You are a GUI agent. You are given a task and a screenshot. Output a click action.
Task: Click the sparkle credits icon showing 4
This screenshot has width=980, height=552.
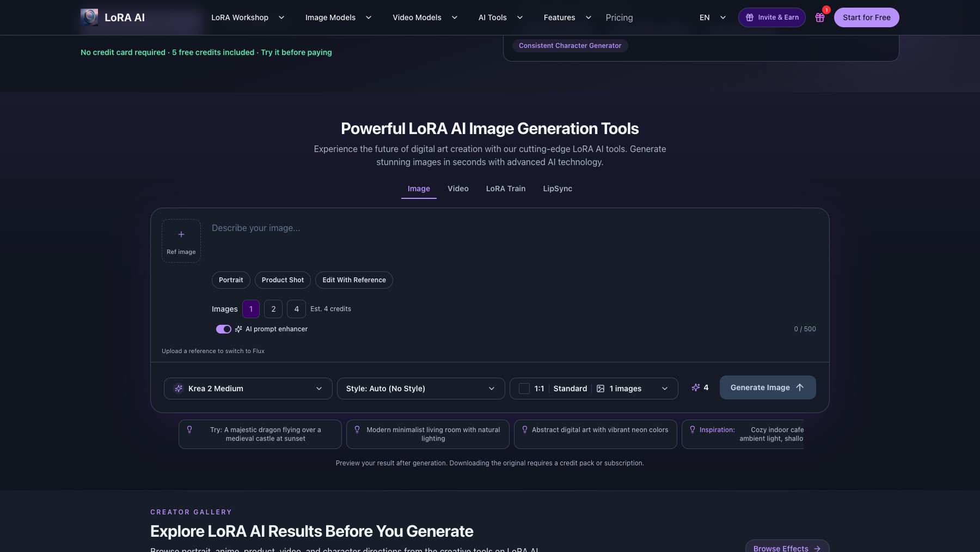tap(696, 387)
